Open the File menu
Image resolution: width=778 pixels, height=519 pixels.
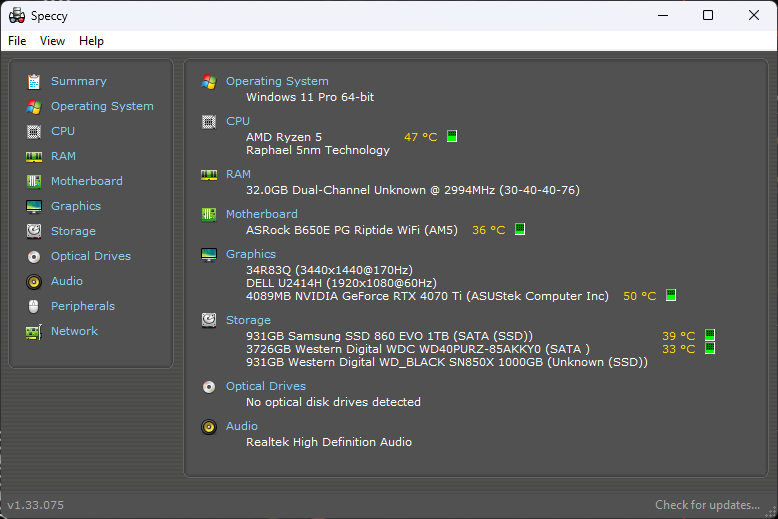pyautogui.click(x=17, y=41)
